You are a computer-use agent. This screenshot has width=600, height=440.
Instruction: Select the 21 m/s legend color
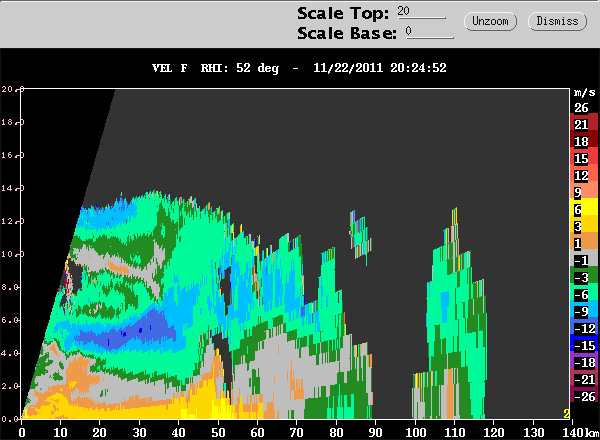(585, 124)
